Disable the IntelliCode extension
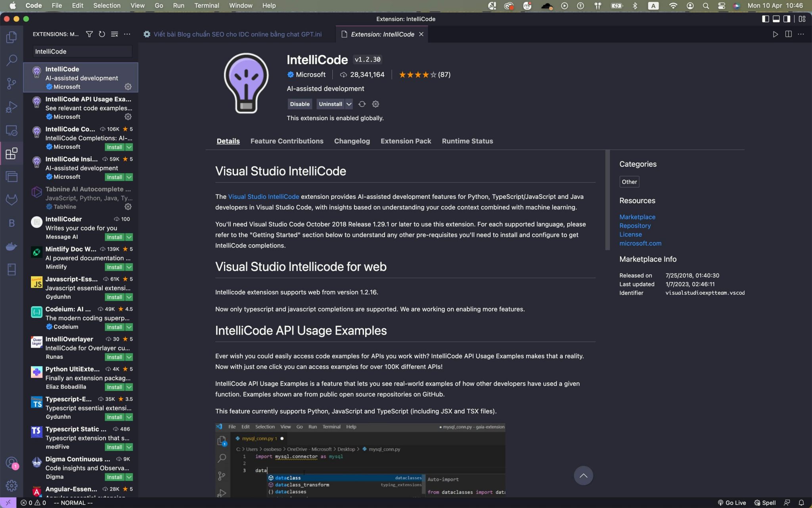812x508 pixels. click(x=300, y=104)
